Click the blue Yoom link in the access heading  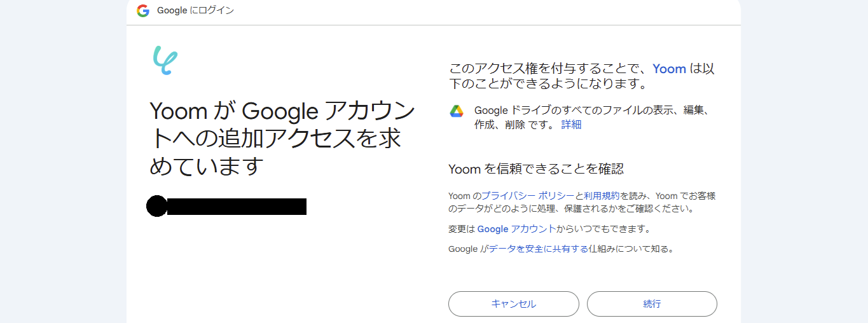(669, 69)
